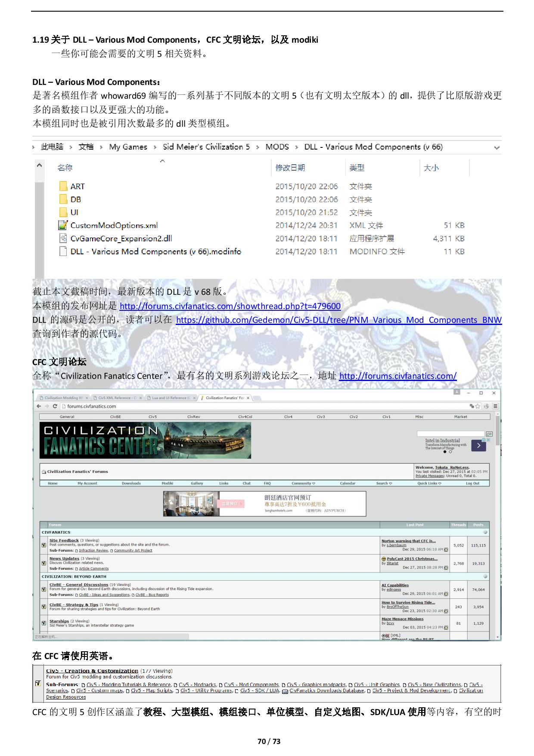Open the Calendar menu item
Screen dimensions: 534x756
348,484
